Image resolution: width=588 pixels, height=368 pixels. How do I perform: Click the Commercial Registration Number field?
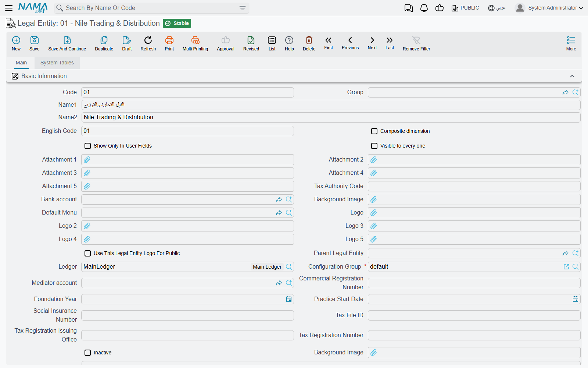pos(474,283)
